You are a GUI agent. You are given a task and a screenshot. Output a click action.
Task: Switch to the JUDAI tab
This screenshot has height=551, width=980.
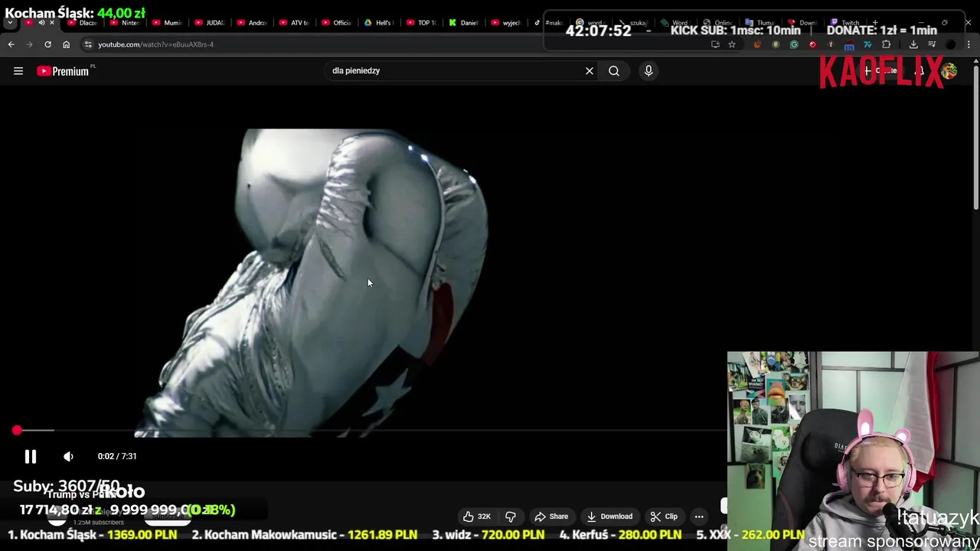[x=209, y=23]
